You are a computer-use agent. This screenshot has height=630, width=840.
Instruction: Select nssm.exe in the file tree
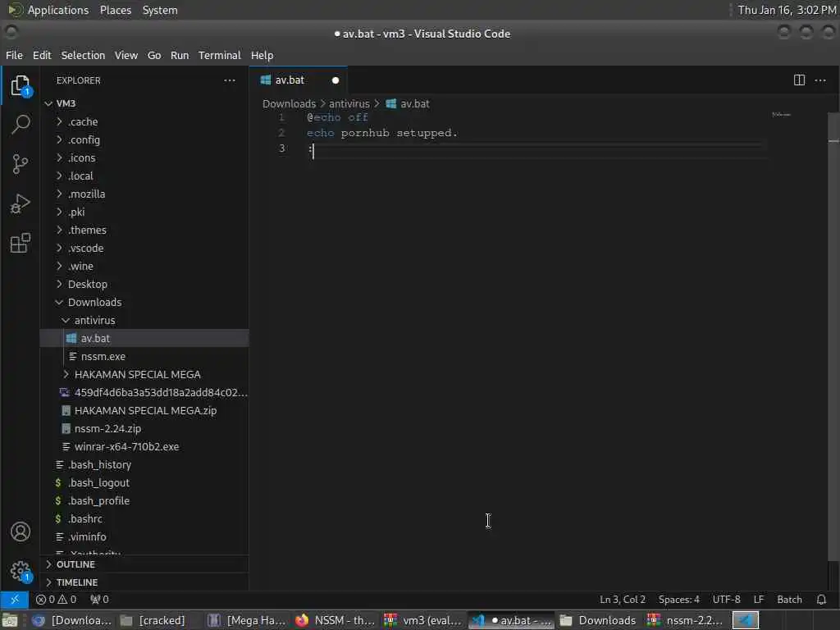[x=144, y=356]
